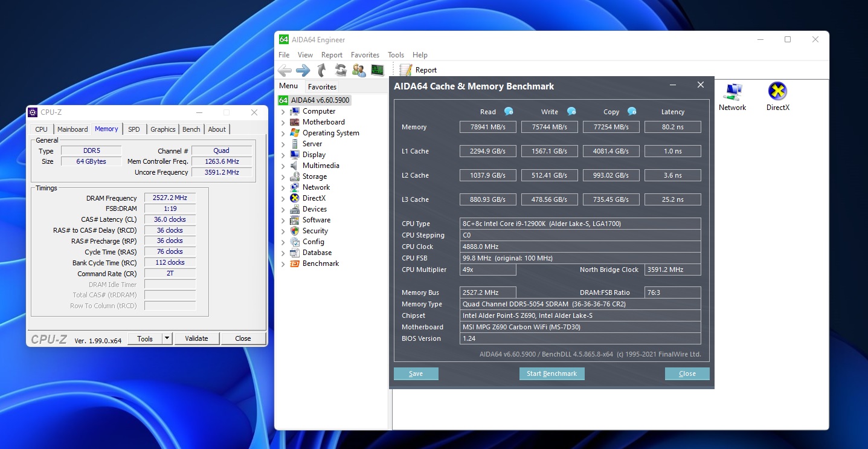Select the Display monitor tree icon

[295, 155]
